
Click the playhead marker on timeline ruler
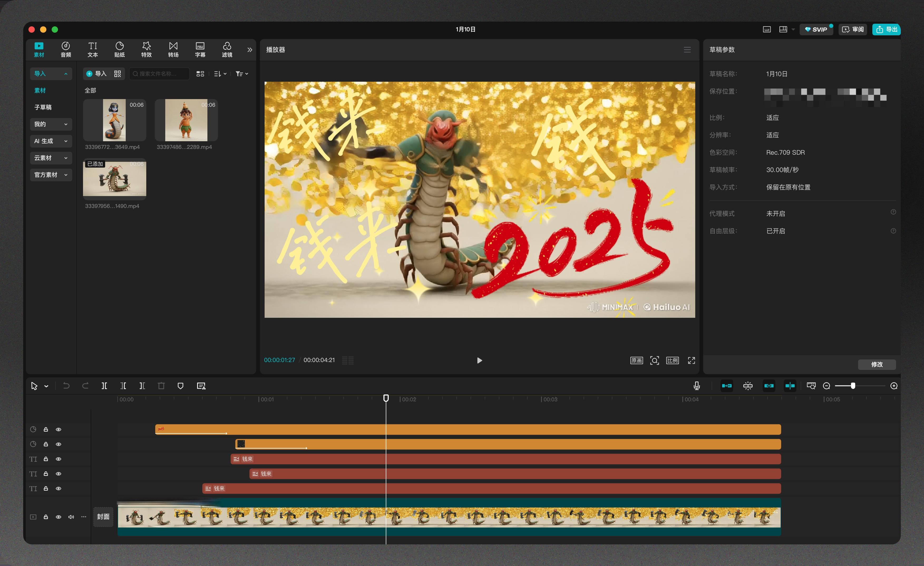click(x=386, y=398)
